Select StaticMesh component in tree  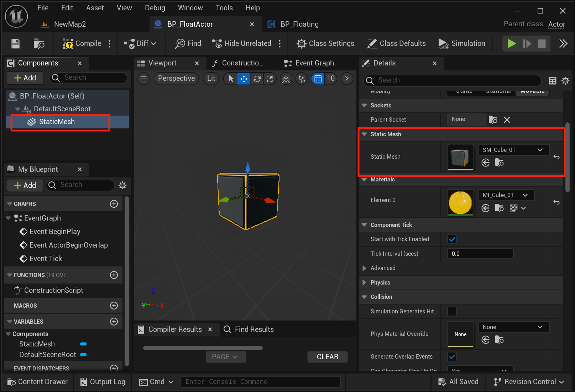pos(68,122)
